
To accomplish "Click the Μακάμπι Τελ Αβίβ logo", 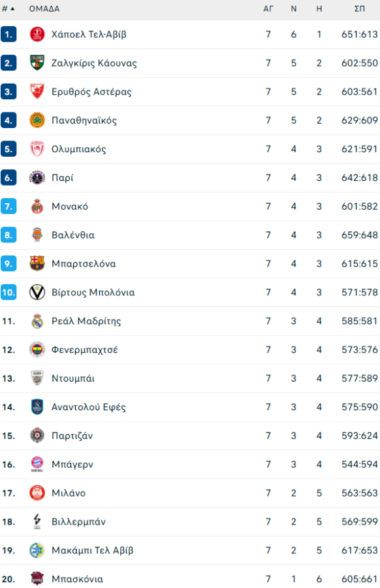I will pos(36,550).
